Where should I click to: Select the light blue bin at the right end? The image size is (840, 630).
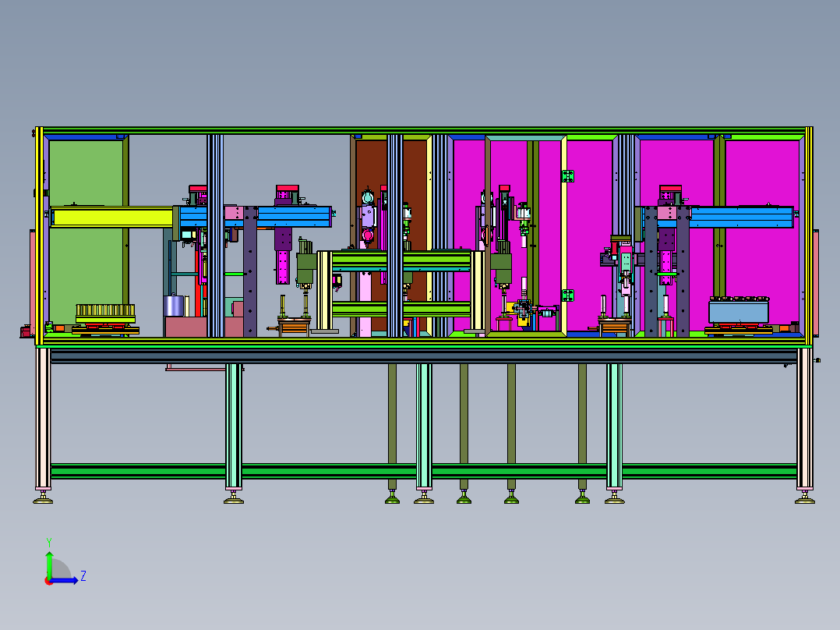(739, 312)
